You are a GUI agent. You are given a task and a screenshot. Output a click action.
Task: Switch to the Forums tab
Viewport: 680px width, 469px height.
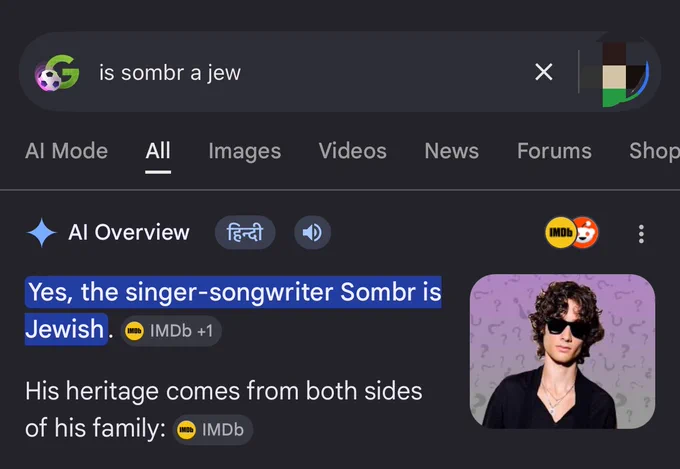(x=554, y=151)
